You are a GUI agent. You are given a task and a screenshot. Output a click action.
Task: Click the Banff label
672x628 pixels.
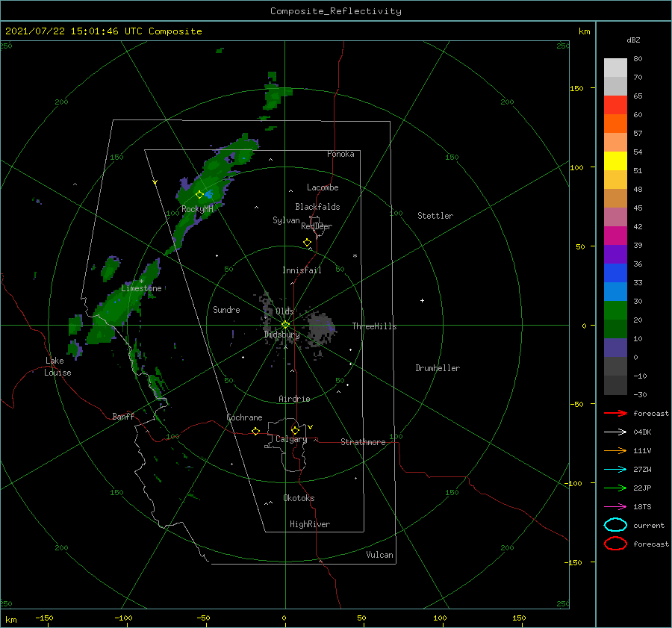123,417
